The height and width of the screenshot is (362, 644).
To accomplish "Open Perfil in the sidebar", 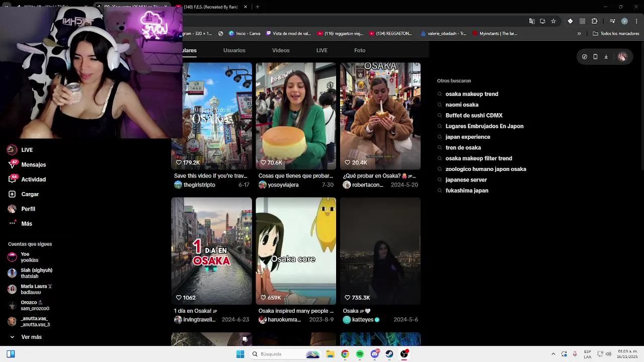I will pyautogui.click(x=21, y=209).
